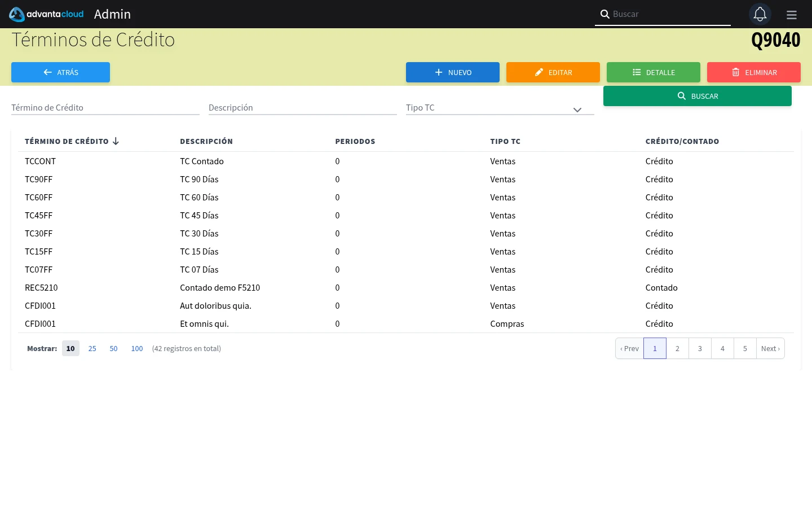Image resolution: width=812 pixels, height=508 pixels.
Task: Focus the Término de Crédito filter field
Action: pyautogui.click(x=105, y=107)
